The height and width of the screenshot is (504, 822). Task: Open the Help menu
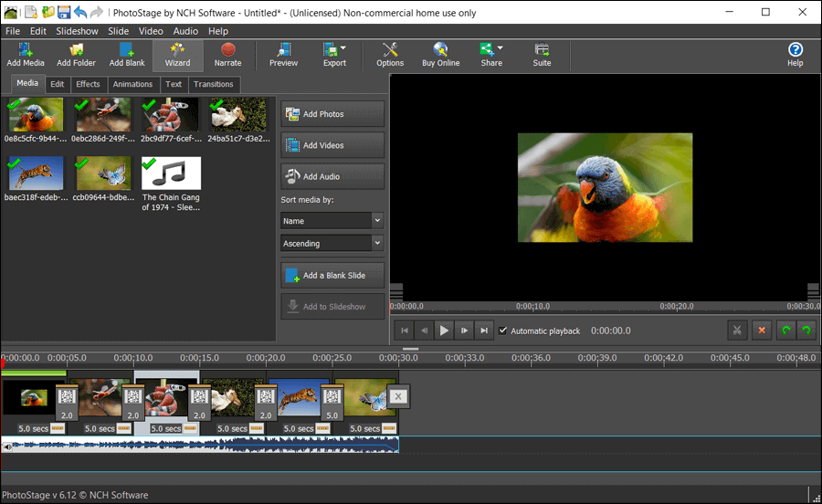click(x=218, y=31)
